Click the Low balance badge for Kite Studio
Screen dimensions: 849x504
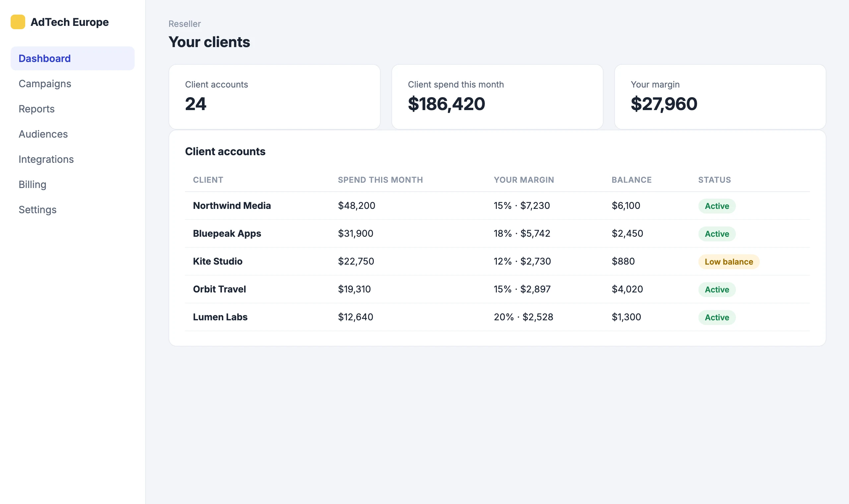pos(729,262)
